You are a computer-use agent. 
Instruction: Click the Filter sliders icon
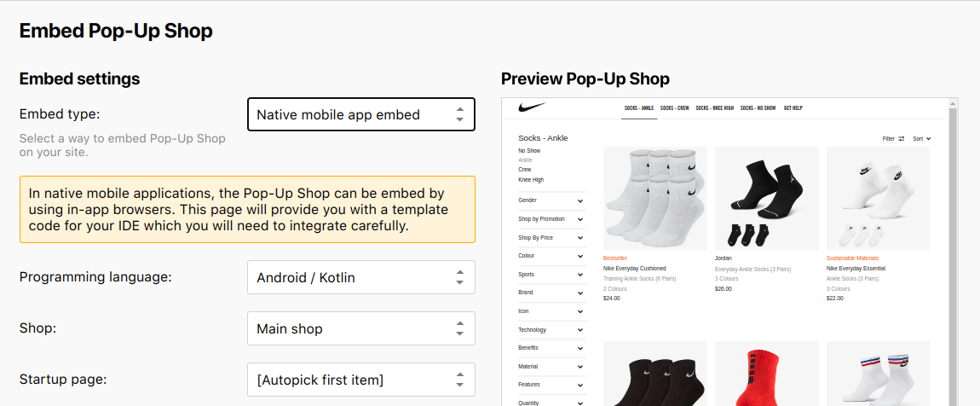(x=902, y=139)
